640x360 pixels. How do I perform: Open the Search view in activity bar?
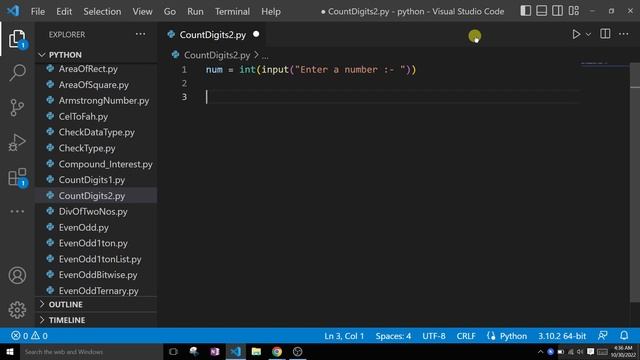[x=17, y=73]
